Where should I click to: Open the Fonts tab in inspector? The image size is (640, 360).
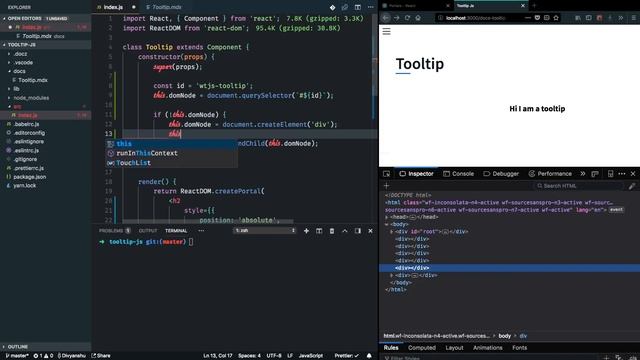(x=520, y=348)
